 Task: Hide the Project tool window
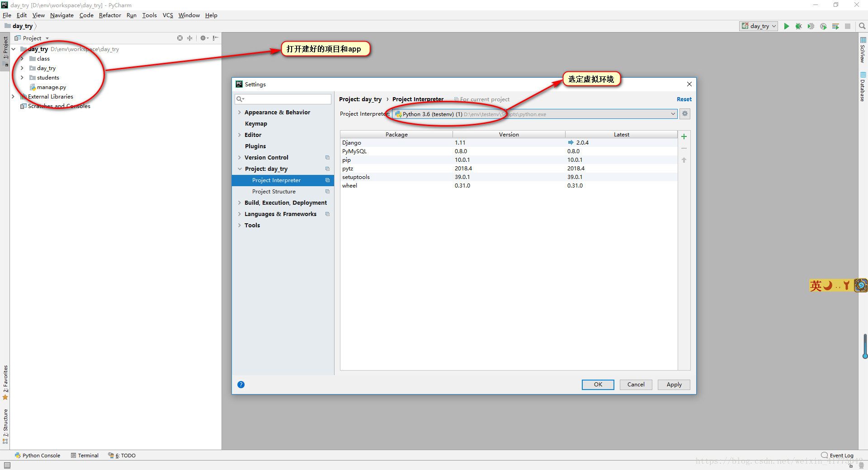215,38
